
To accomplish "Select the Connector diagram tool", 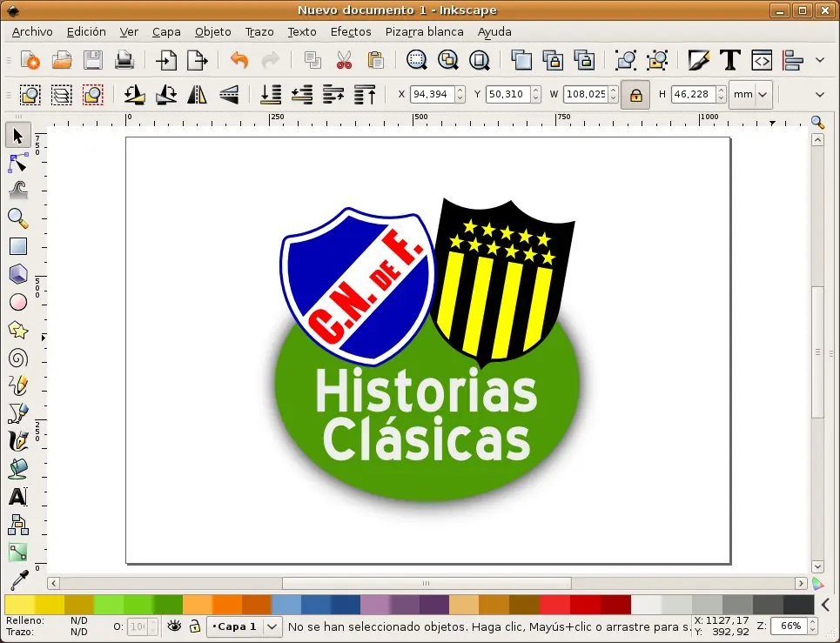I will tap(18, 525).
